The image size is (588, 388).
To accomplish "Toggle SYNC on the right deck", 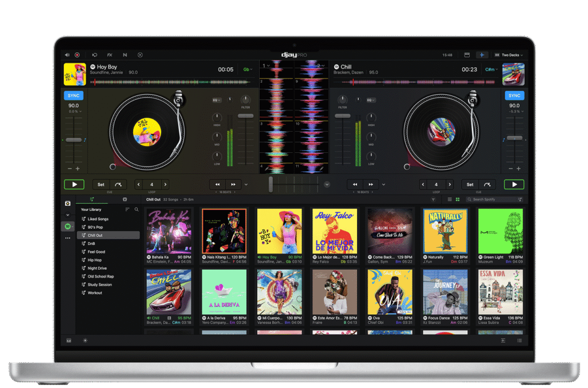I will (x=514, y=95).
